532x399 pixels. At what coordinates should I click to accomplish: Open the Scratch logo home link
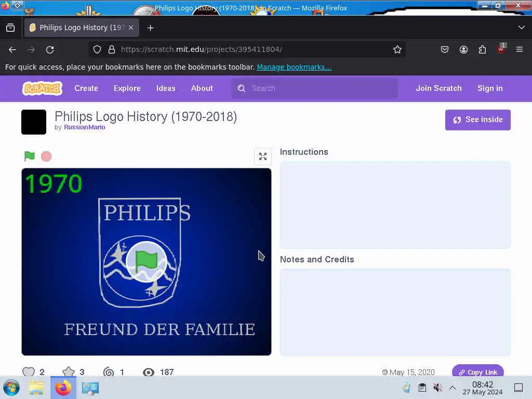point(43,88)
